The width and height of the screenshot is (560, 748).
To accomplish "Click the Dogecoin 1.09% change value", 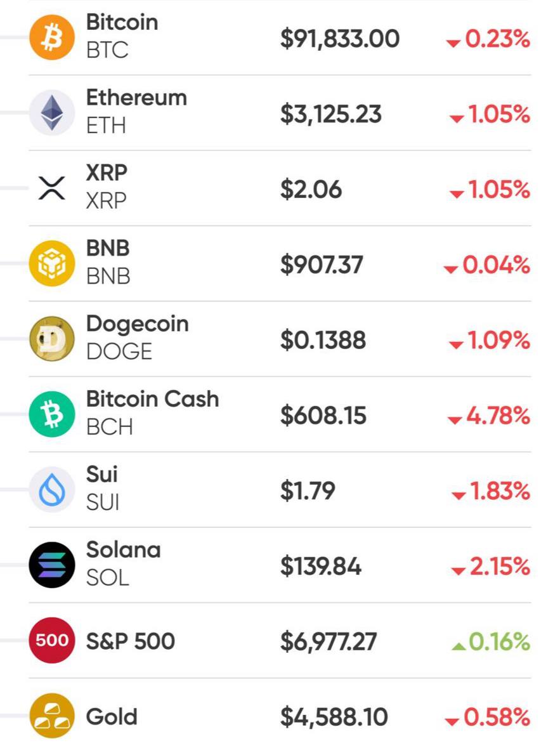I will pos(490,341).
